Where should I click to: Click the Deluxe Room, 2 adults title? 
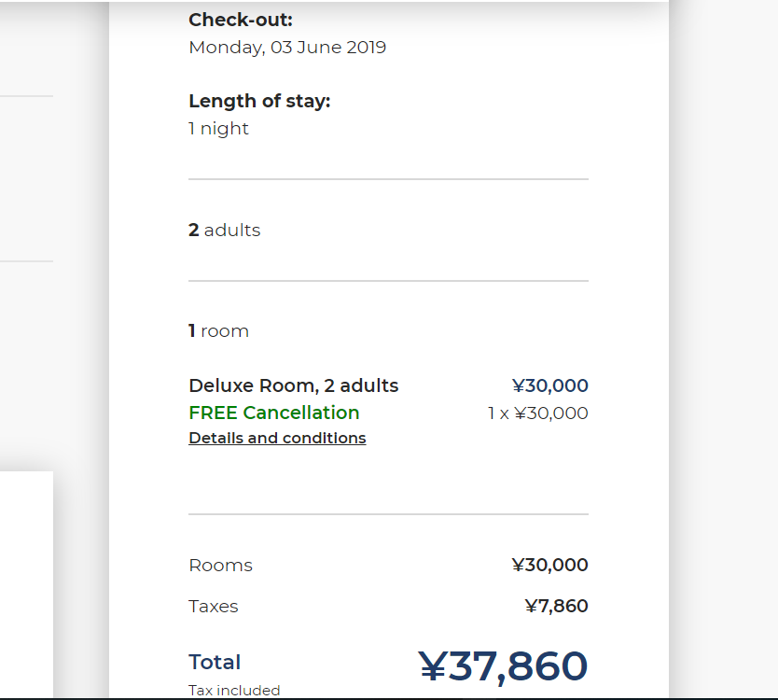pos(293,385)
